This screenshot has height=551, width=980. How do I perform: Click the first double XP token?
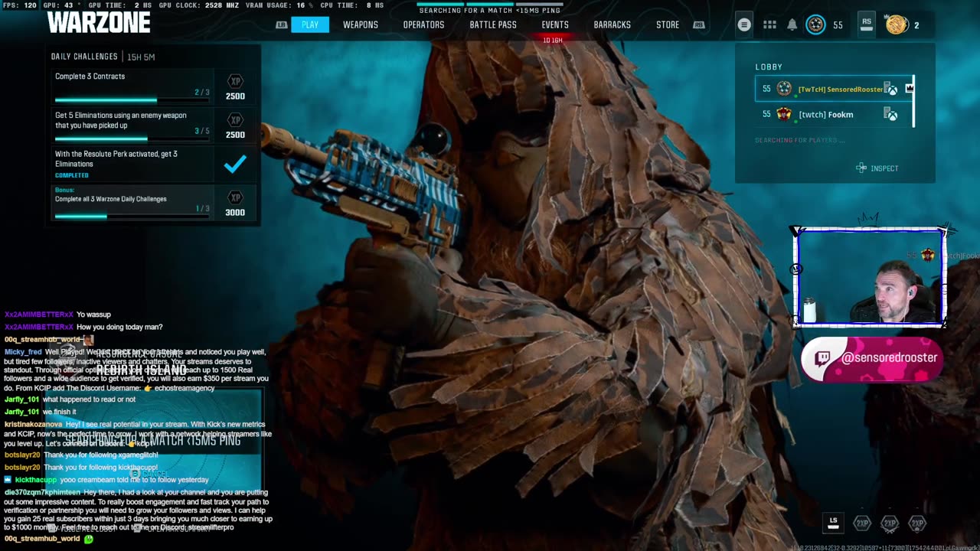[x=862, y=523]
